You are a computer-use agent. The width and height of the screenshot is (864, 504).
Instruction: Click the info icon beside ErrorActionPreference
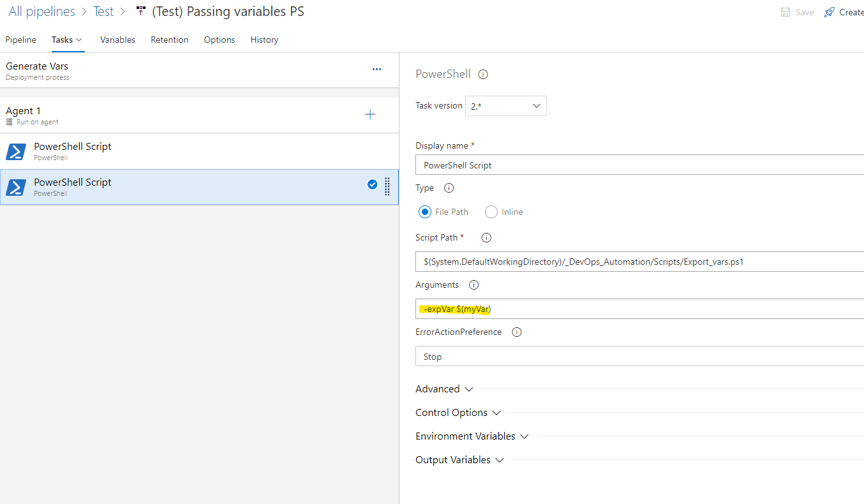(x=517, y=332)
